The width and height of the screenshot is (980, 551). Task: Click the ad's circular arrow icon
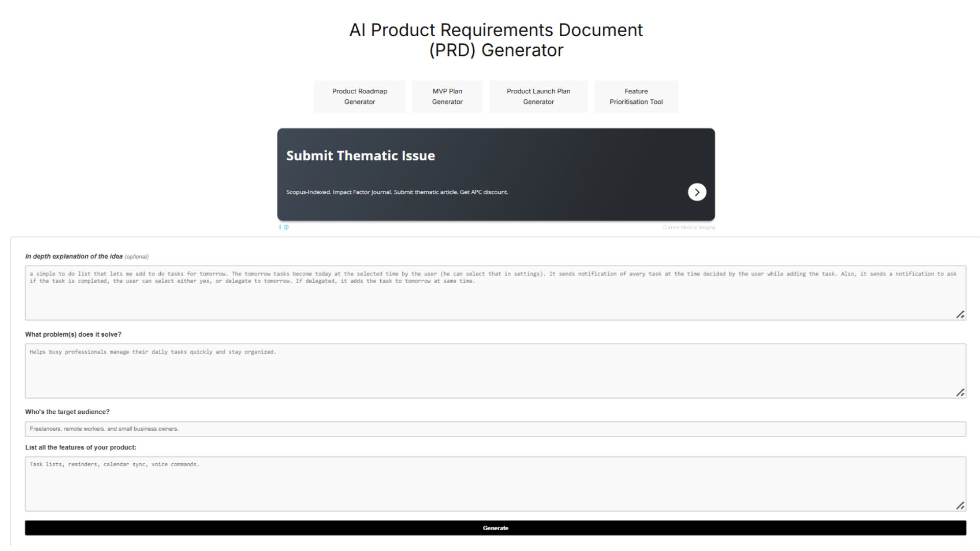tap(697, 192)
